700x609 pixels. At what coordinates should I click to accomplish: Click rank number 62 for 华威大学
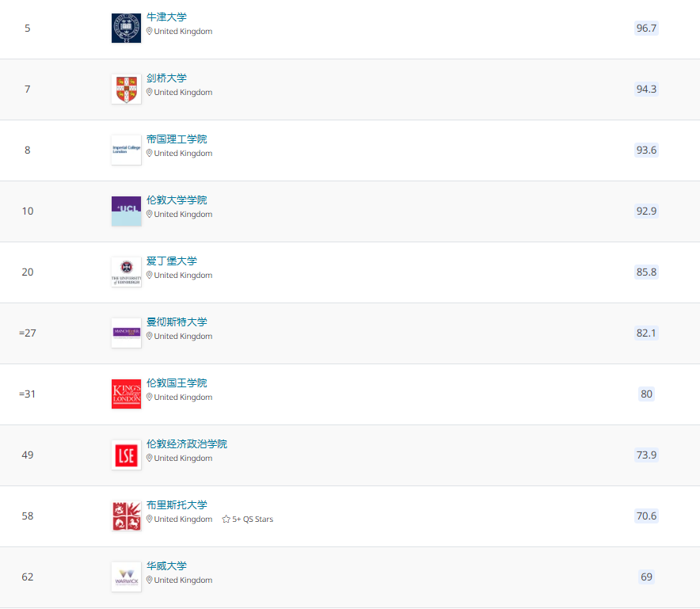pos(28,577)
